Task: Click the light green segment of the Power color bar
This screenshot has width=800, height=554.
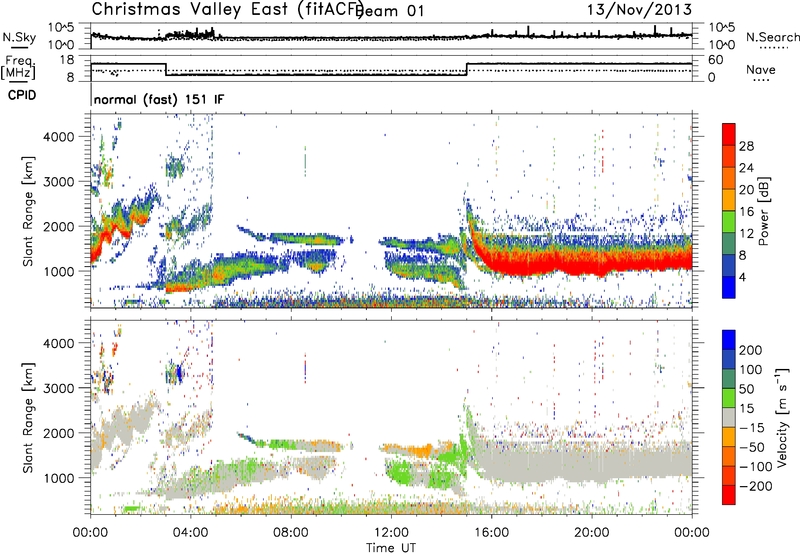Action: pos(729,222)
